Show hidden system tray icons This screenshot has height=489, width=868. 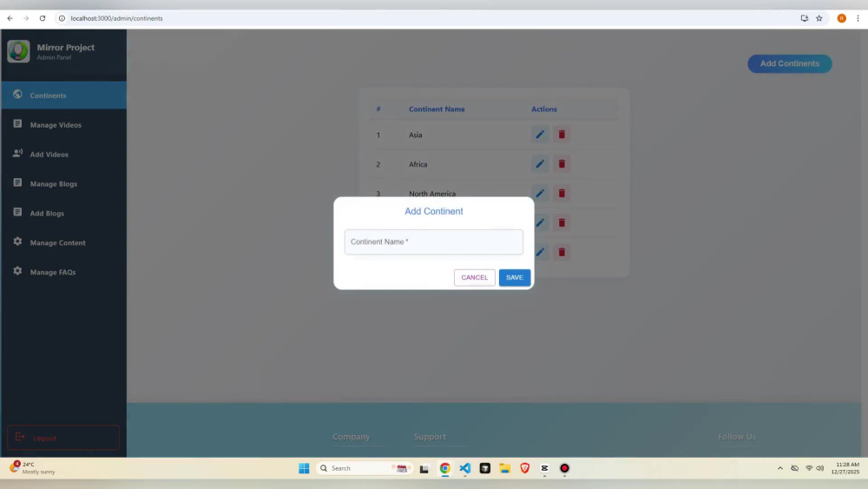(x=780, y=468)
